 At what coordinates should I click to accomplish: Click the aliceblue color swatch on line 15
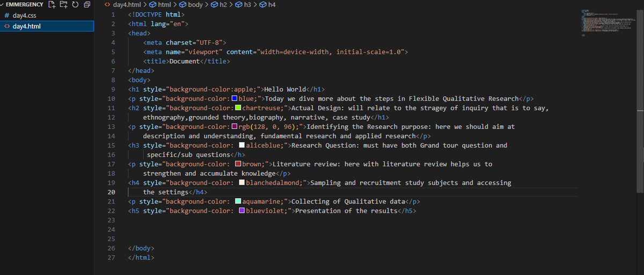[x=242, y=146]
